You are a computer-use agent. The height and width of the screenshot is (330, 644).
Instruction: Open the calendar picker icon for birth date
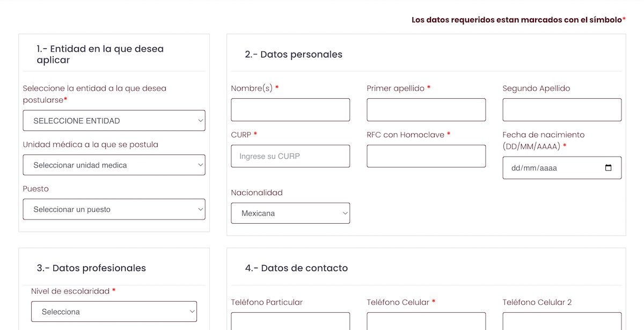[x=608, y=168]
